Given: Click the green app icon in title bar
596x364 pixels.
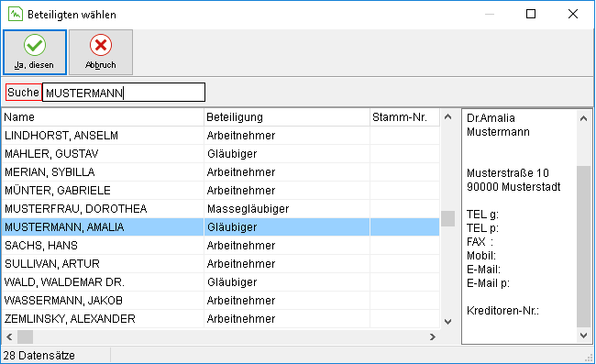Looking at the screenshot, I should (x=16, y=15).
